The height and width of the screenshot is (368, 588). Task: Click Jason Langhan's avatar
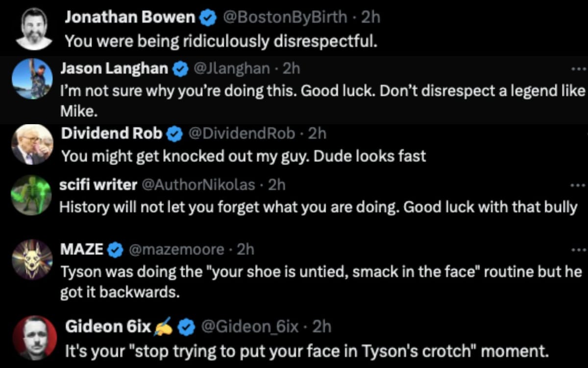pos(32,79)
